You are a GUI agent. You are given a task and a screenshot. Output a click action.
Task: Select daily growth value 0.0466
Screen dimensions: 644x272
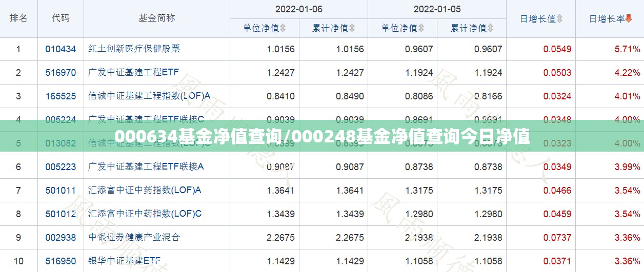(x=557, y=191)
